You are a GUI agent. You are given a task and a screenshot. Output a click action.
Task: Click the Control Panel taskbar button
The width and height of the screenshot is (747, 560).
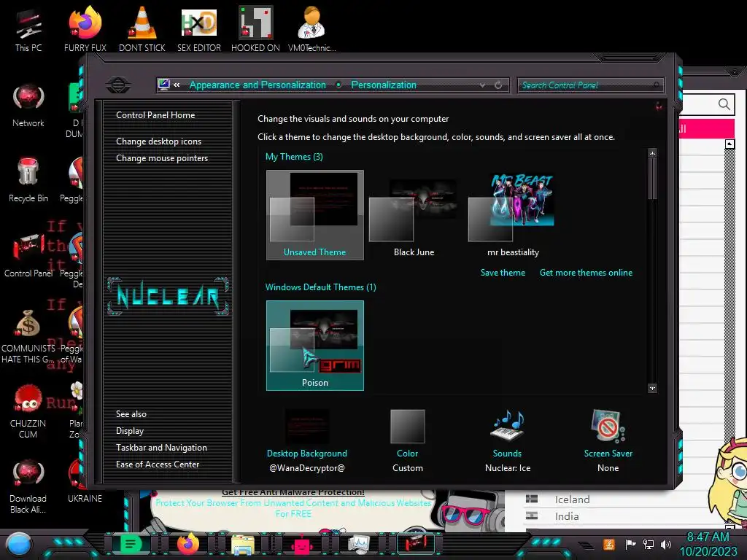pos(416,543)
